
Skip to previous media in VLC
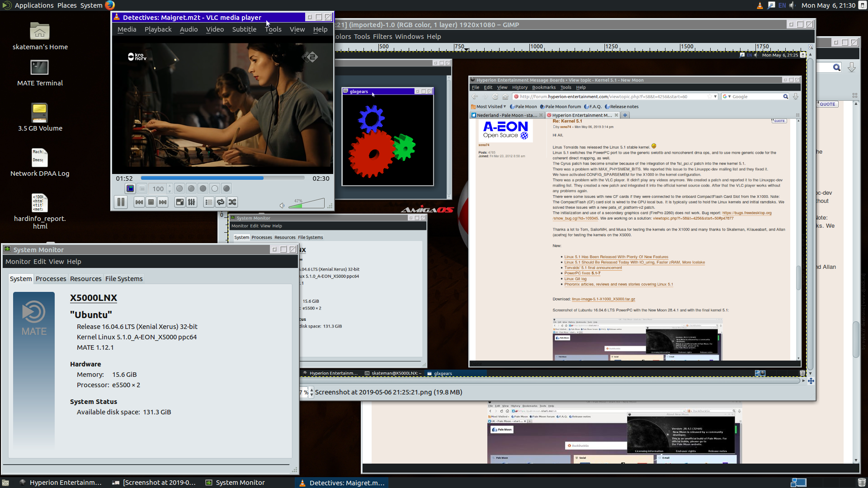[x=139, y=202]
